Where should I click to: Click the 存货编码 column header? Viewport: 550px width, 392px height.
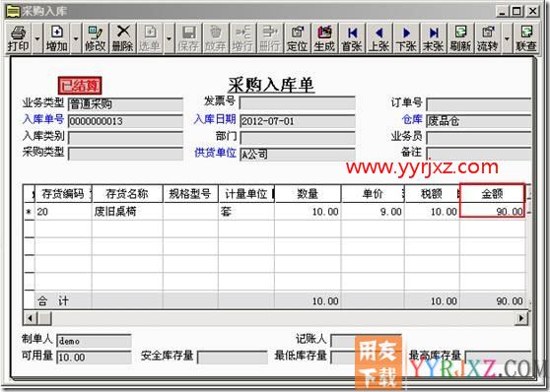pyautogui.click(x=63, y=194)
